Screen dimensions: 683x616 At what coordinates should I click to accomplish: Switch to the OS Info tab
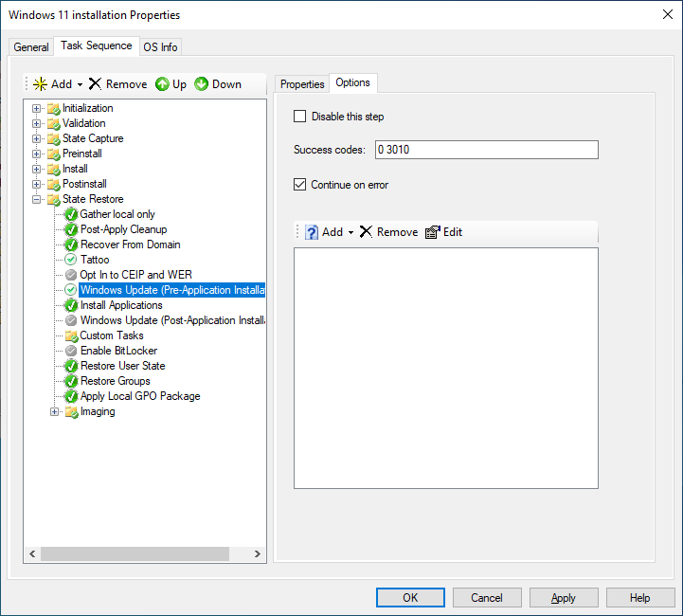point(160,47)
